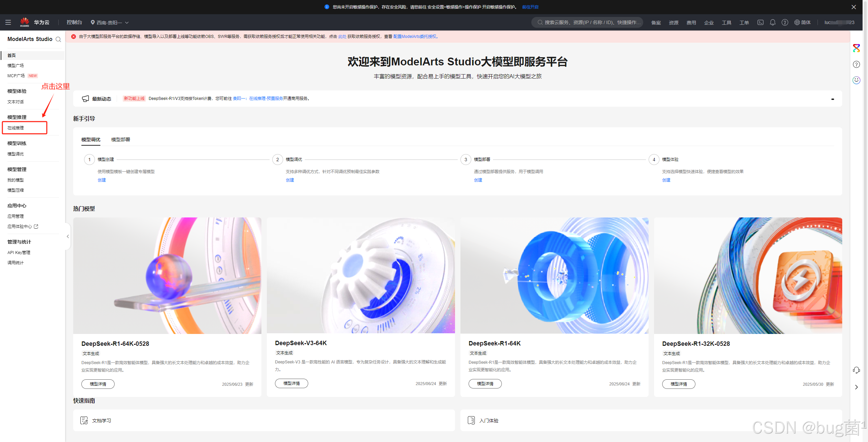Open the smiley feedback icon
The height and width of the screenshot is (442, 868).
tap(856, 80)
